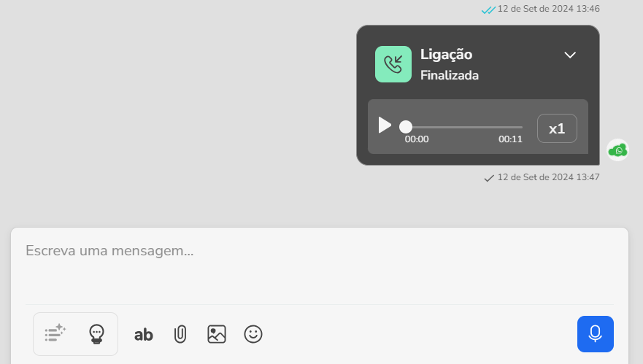This screenshot has height=364, width=643.
Task: Click the 13:46 message timestamp
Action: [548, 9]
